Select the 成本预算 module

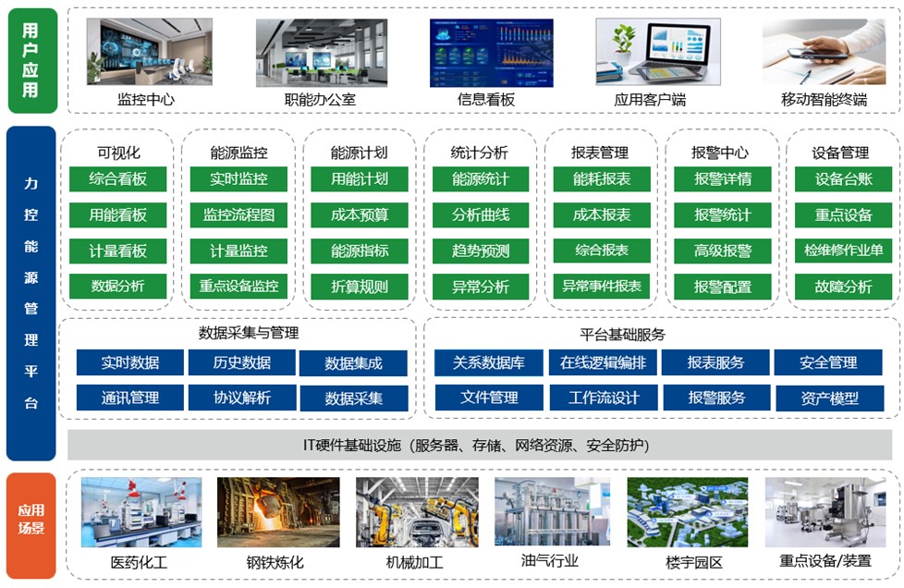pos(360,215)
